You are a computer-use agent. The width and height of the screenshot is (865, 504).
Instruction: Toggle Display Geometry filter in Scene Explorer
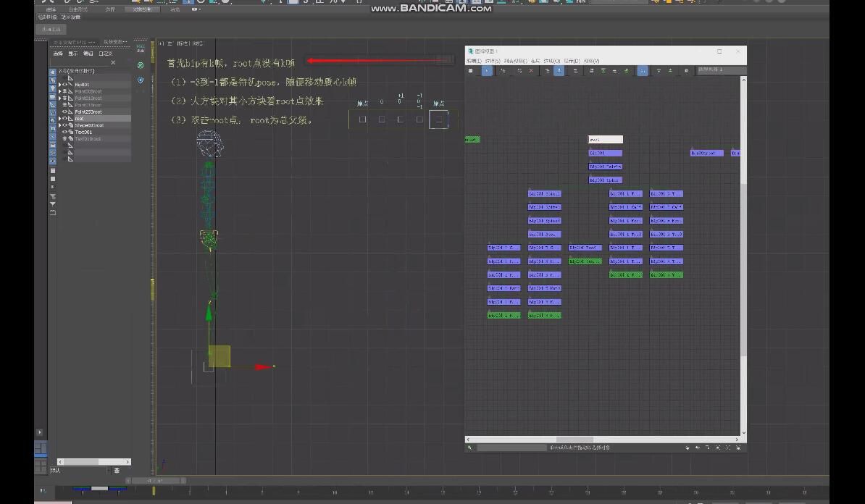click(x=52, y=72)
